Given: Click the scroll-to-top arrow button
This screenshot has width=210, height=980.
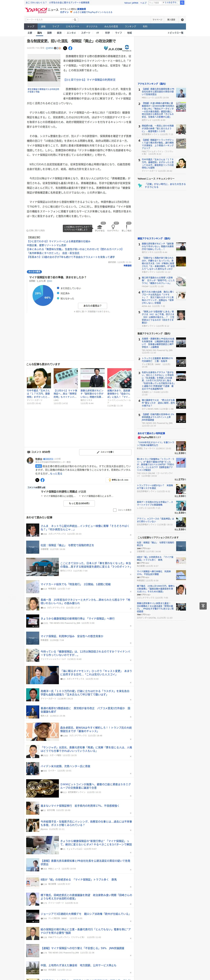Looking at the screenshot, I should pyautogui.click(x=203, y=606).
